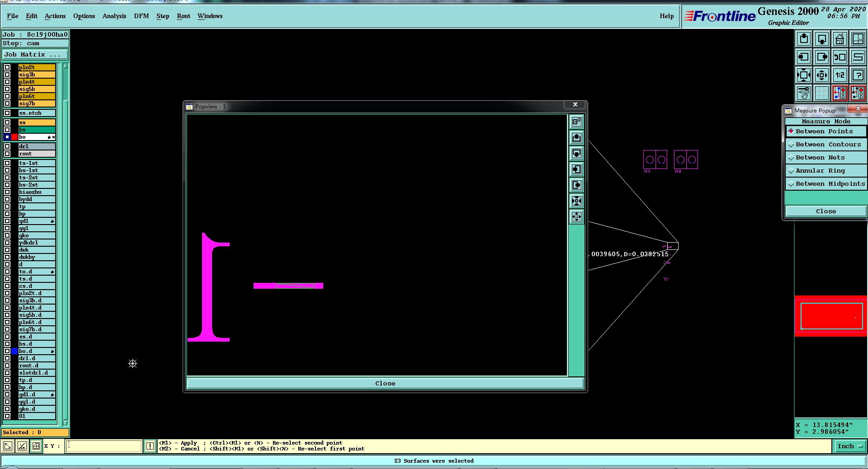Open the Edit menu
Screen dimensions: 868x469
click(32, 16)
